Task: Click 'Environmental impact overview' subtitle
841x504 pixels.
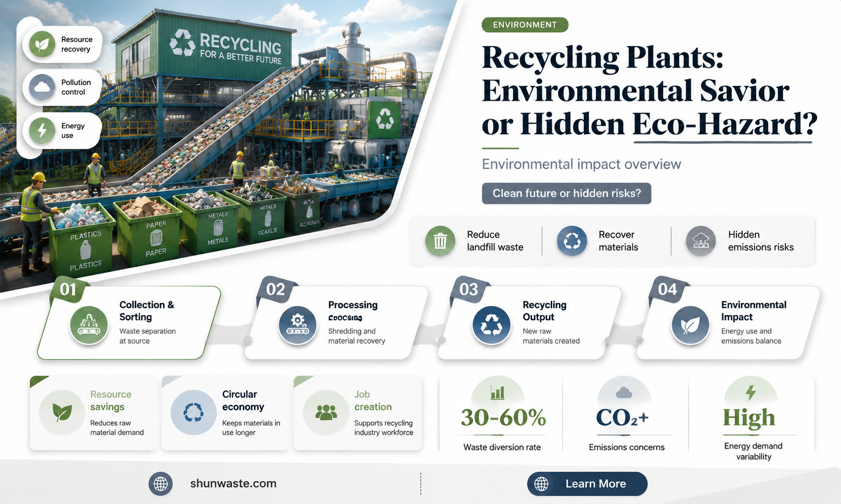Action: 581,164
